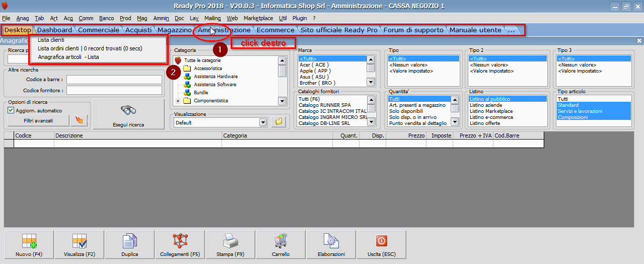Open Collegamenti (F5)
Image resolution: width=644 pixels, height=264 pixels.
pos(180,244)
